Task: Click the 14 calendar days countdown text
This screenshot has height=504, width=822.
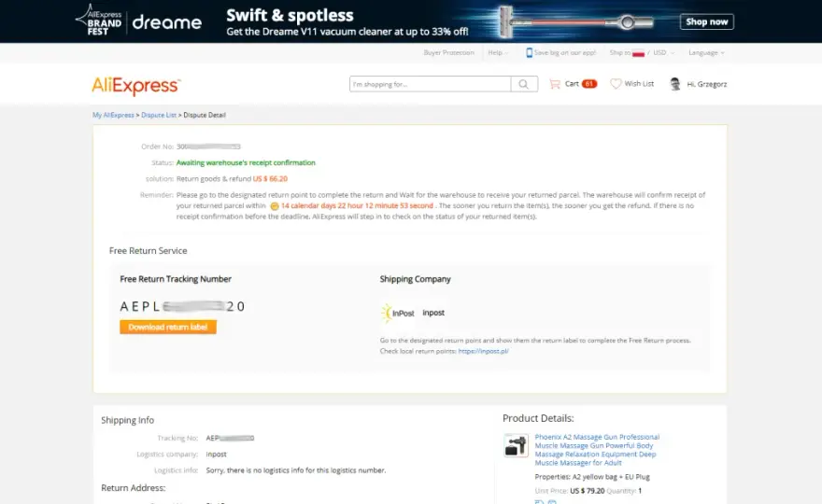Action: [357, 206]
